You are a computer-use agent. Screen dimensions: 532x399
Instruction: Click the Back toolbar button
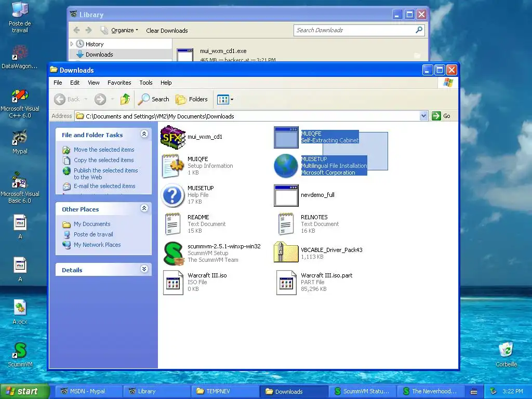coord(67,99)
